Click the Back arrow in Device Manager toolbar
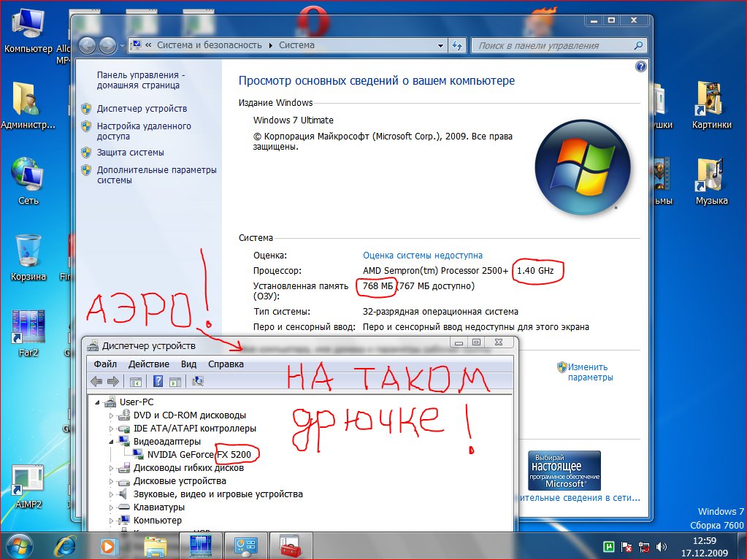 coord(96,381)
